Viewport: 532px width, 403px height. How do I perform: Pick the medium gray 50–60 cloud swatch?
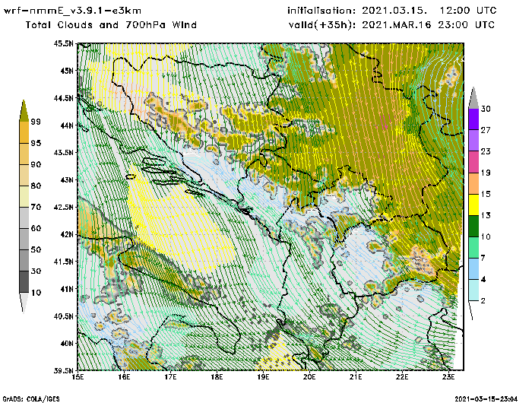point(24,239)
